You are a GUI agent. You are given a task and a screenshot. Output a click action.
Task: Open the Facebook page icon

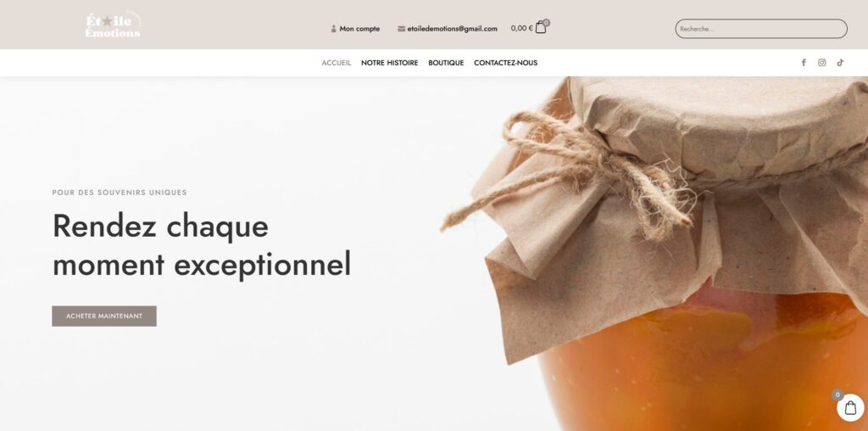pyautogui.click(x=804, y=63)
